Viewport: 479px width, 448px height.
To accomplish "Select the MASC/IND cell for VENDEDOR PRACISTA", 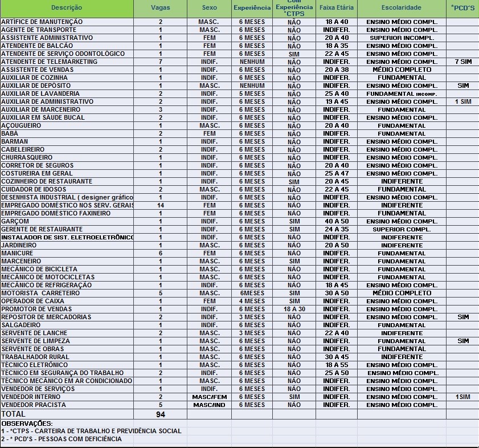I will (209, 405).
